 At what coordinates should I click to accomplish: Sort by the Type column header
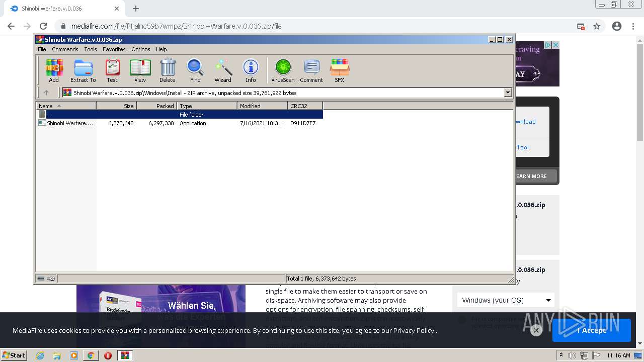point(207,106)
